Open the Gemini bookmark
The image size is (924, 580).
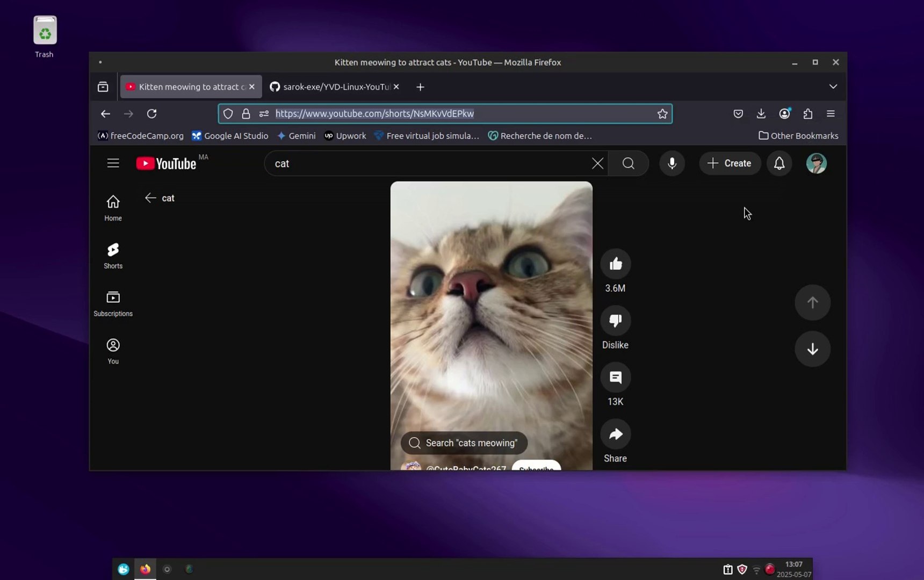coord(296,136)
